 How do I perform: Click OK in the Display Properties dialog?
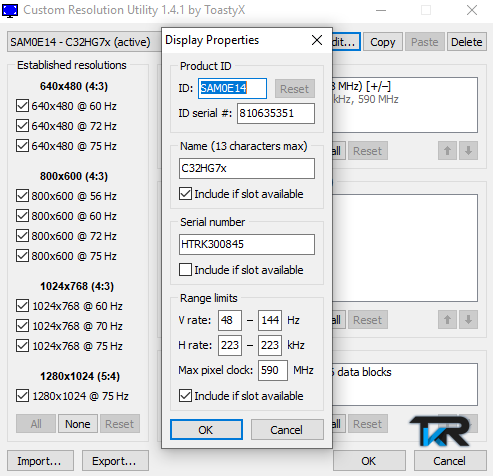(206, 430)
